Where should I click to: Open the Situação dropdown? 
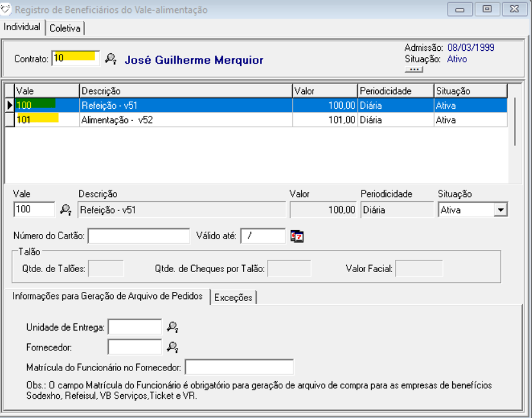(500, 210)
